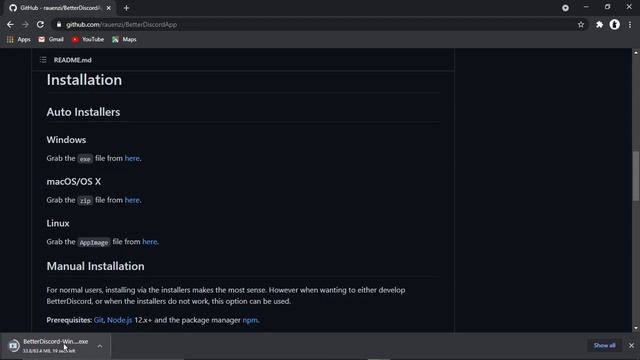Image resolution: width=640 pixels, height=360 pixels.
Task: Click scrollbar down arrow
Action: pos(636,328)
